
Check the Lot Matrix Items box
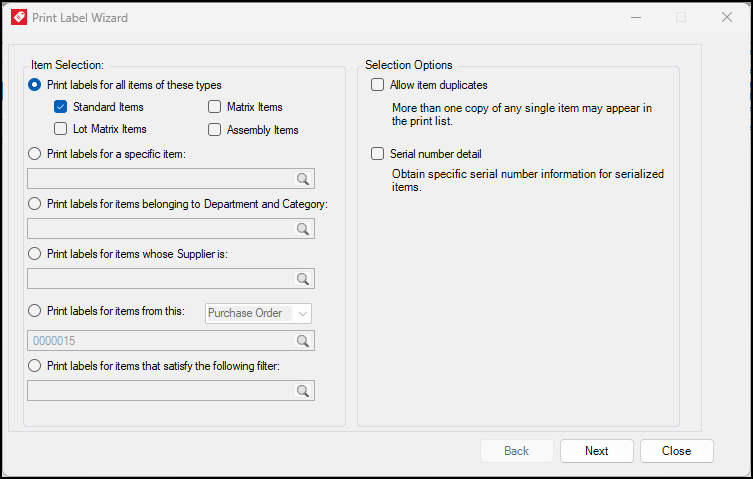[60, 129]
